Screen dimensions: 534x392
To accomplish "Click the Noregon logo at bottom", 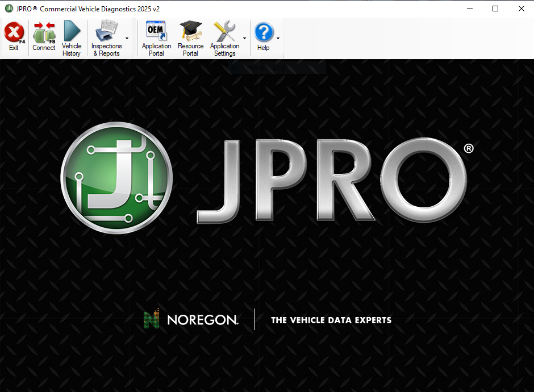I will 191,320.
